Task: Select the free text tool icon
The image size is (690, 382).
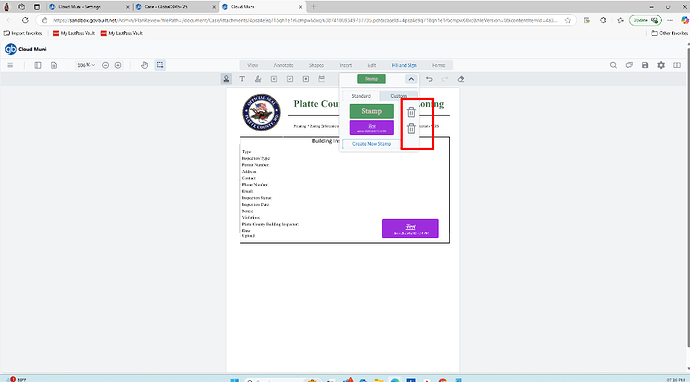Action: [x=242, y=79]
